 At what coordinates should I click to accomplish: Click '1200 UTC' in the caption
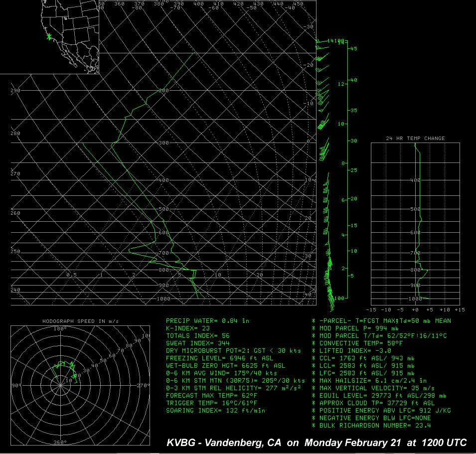(444, 443)
